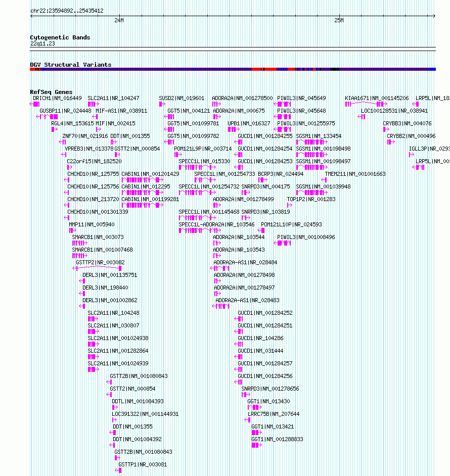Click DERL3|NM_198440 transcript label

coord(105,288)
